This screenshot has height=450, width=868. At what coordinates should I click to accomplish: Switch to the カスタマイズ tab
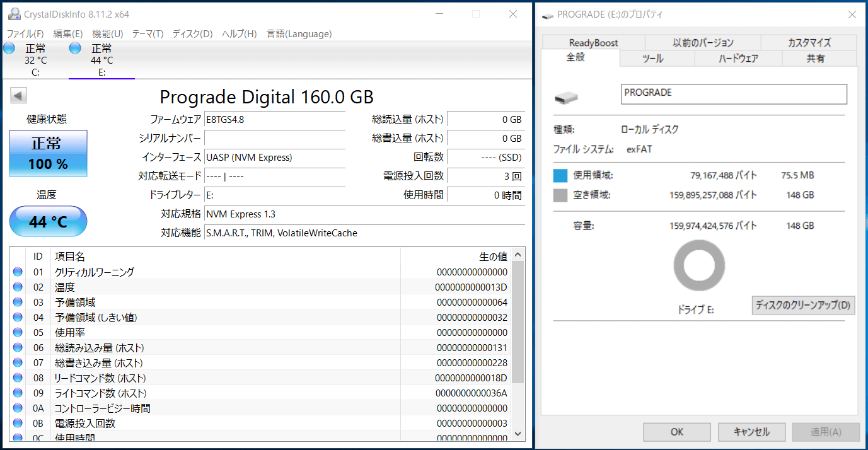809,43
